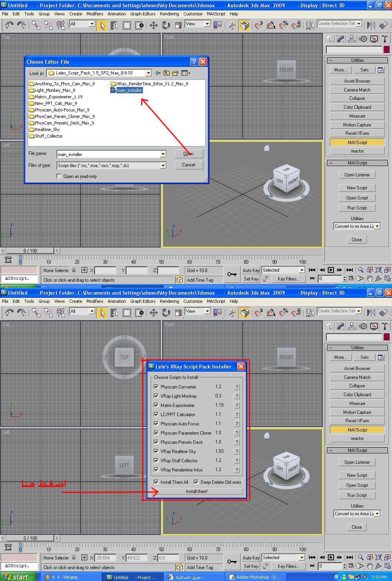Toggle Deep Delete Old ones checkbox
The width and height of the screenshot is (392, 581).
click(196, 482)
